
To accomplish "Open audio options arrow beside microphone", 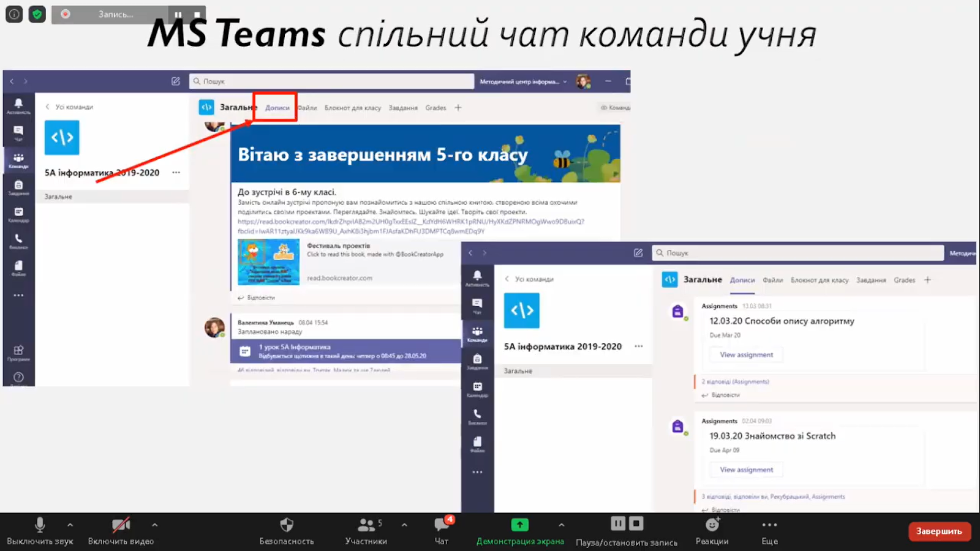I will [x=70, y=525].
